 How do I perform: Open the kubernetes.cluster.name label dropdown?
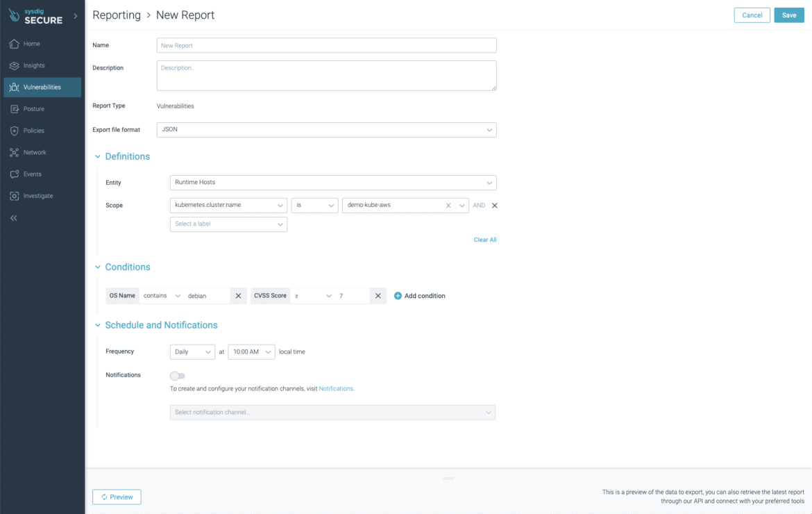pyautogui.click(x=228, y=206)
